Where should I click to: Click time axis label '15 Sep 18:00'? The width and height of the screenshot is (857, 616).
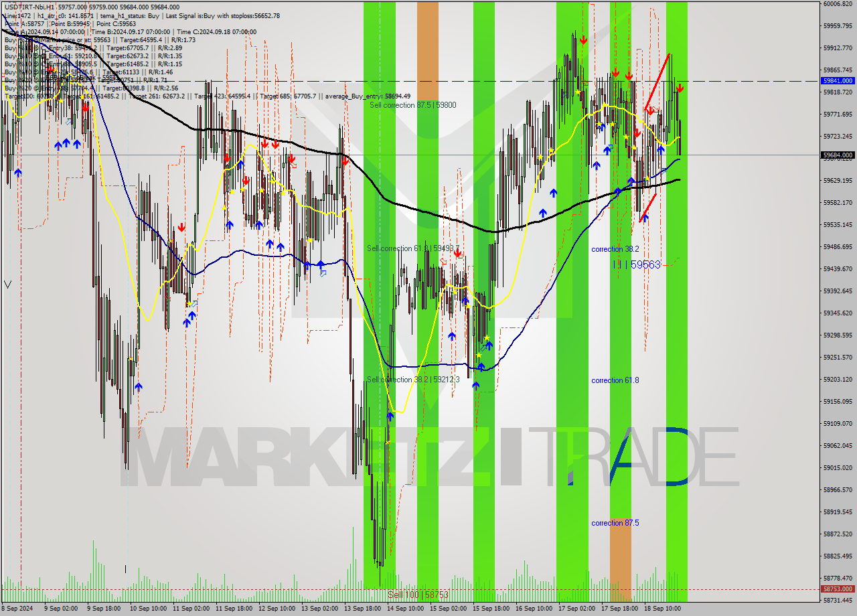491,609
